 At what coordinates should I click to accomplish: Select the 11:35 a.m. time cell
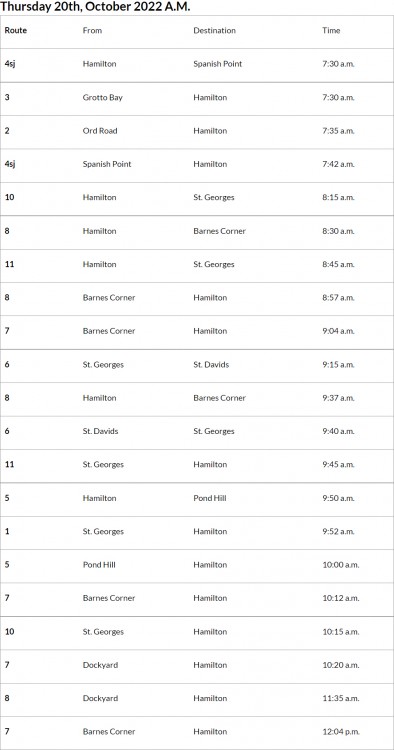pyautogui.click(x=340, y=698)
